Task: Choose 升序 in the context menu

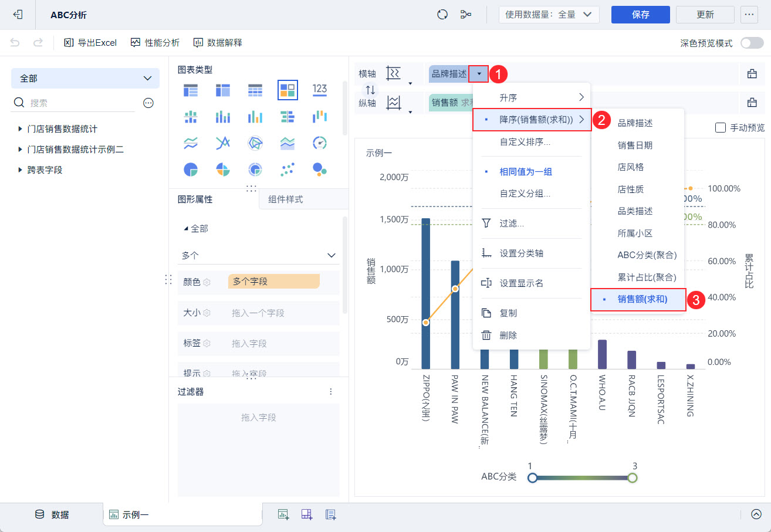Action: coord(532,97)
